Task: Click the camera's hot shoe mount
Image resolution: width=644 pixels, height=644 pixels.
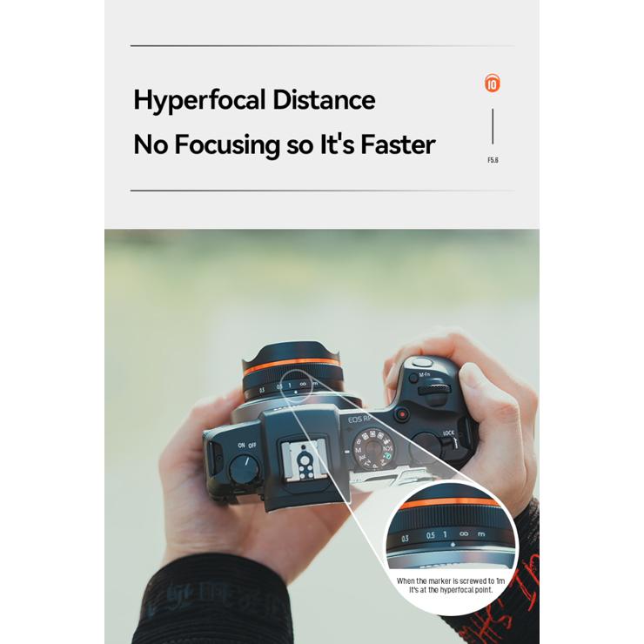Action: pos(304,460)
